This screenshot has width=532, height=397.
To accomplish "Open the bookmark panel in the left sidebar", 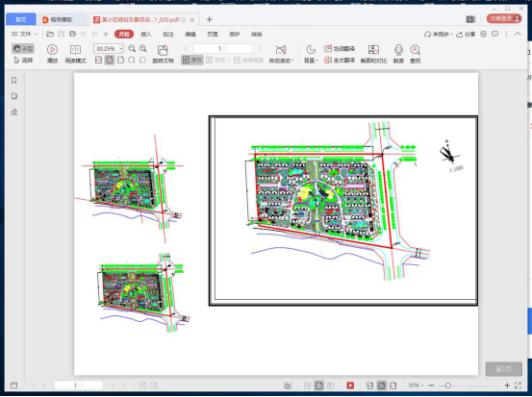I will 13,81.
